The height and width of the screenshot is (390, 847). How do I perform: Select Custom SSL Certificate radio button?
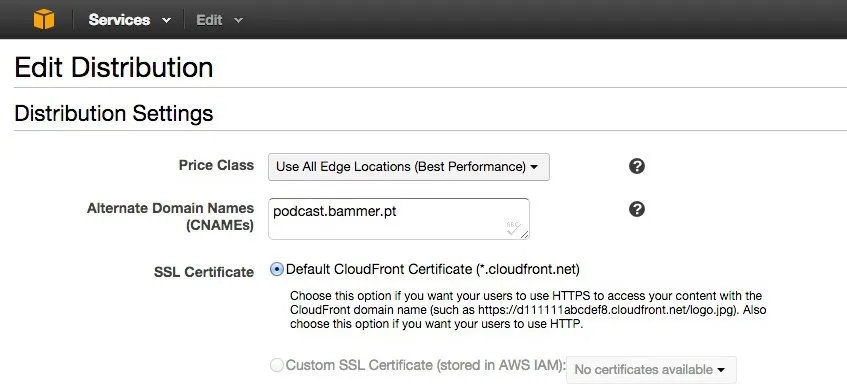pos(277,365)
